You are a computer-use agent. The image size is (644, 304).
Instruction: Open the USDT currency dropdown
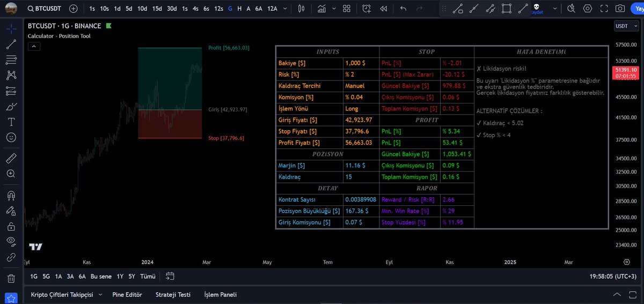pyautogui.click(x=625, y=26)
